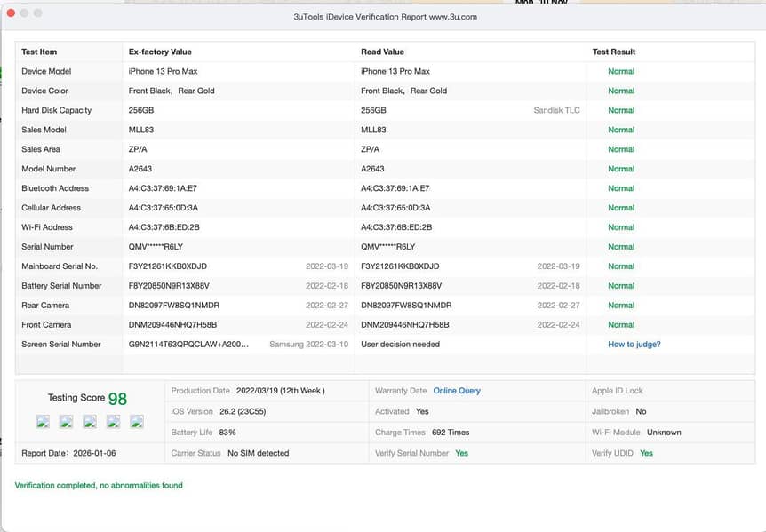Click the last rating icon under Testing Score
The image size is (766, 532).
[x=137, y=422]
